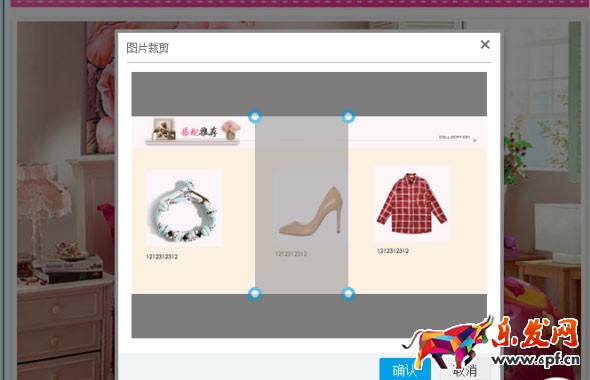Select the top-right crop handle
This screenshot has width=590, height=380.
(348, 117)
